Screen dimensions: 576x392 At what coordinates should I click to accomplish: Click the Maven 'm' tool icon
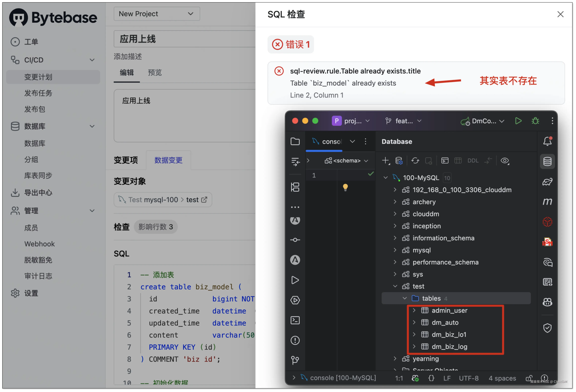click(x=547, y=202)
